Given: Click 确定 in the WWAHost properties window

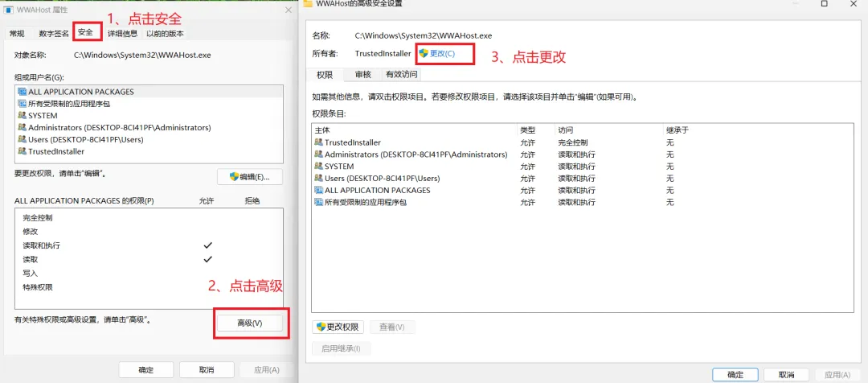Looking at the screenshot, I should click(x=147, y=369).
